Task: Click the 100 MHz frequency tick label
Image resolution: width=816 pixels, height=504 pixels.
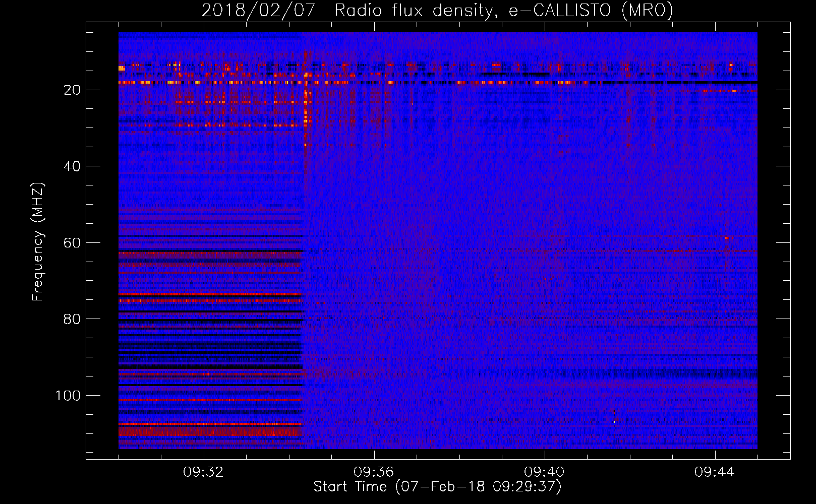Action: pyautogui.click(x=68, y=396)
